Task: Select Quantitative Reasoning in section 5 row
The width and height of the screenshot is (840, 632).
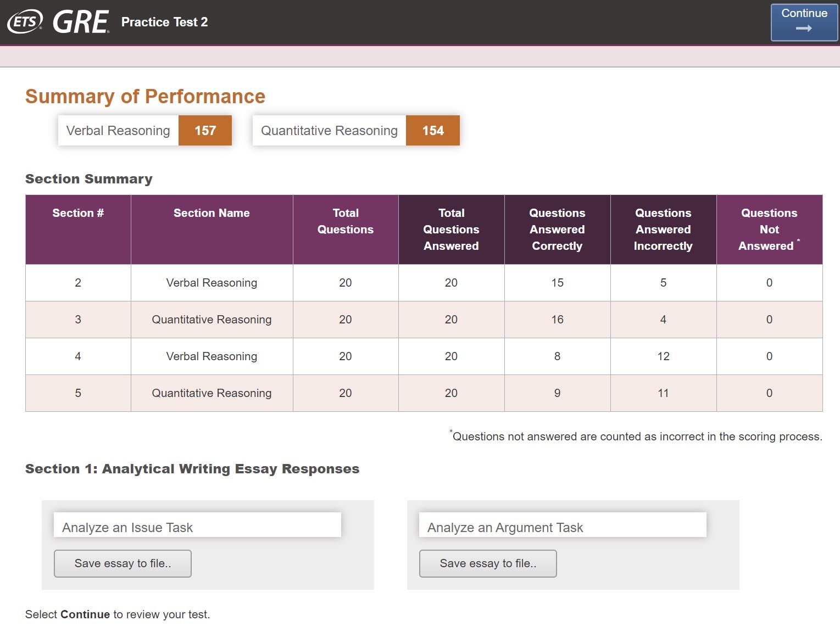Action: click(x=212, y=393)
